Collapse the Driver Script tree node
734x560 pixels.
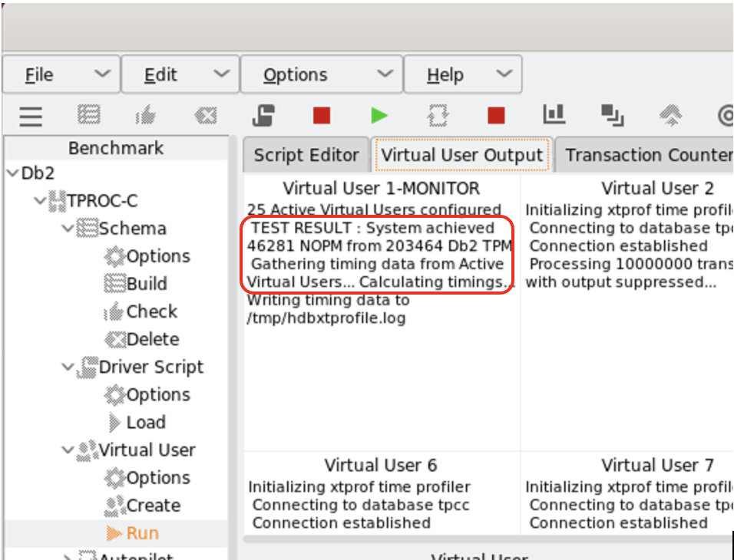pos(68,367)
